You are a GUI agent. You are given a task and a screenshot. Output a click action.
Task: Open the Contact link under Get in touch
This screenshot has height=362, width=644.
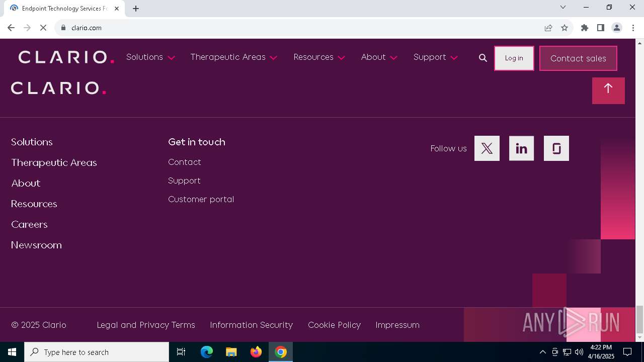[185, 162]
